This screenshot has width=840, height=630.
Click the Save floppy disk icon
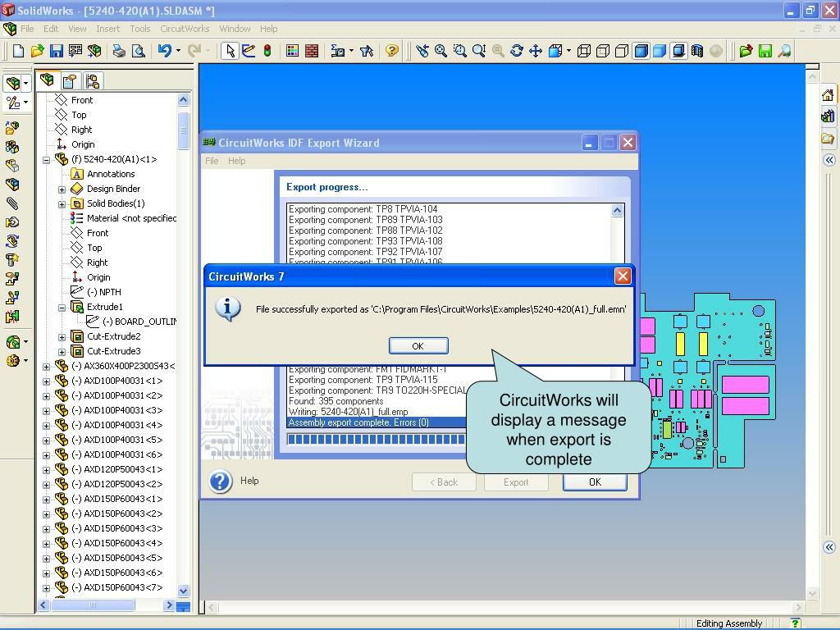point(57,51)
